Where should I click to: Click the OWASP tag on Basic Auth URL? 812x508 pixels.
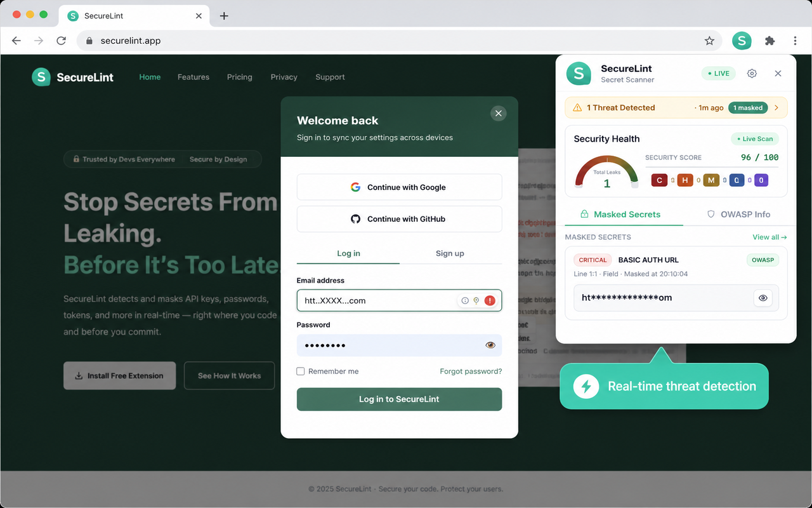(x=763, y=260)
